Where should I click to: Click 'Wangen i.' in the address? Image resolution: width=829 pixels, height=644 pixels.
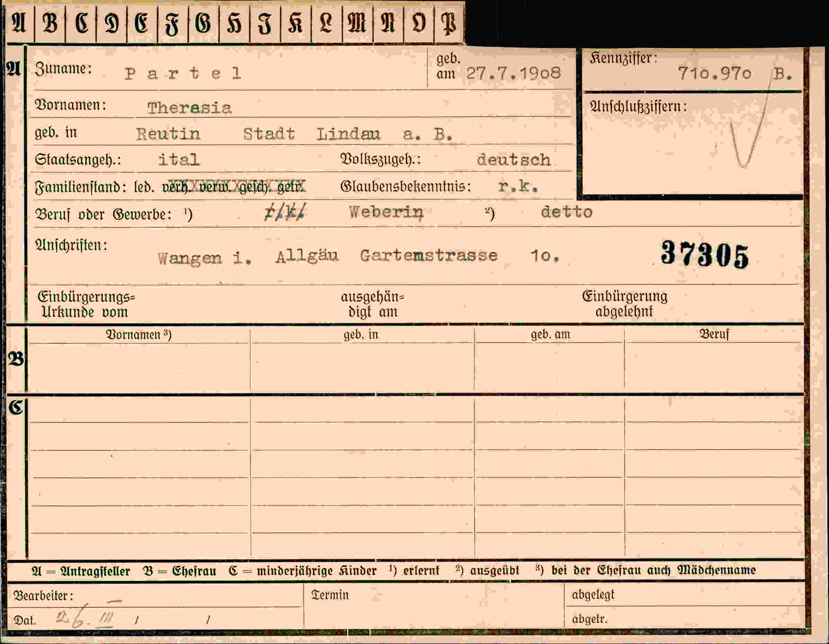click(x=205, y=258)
